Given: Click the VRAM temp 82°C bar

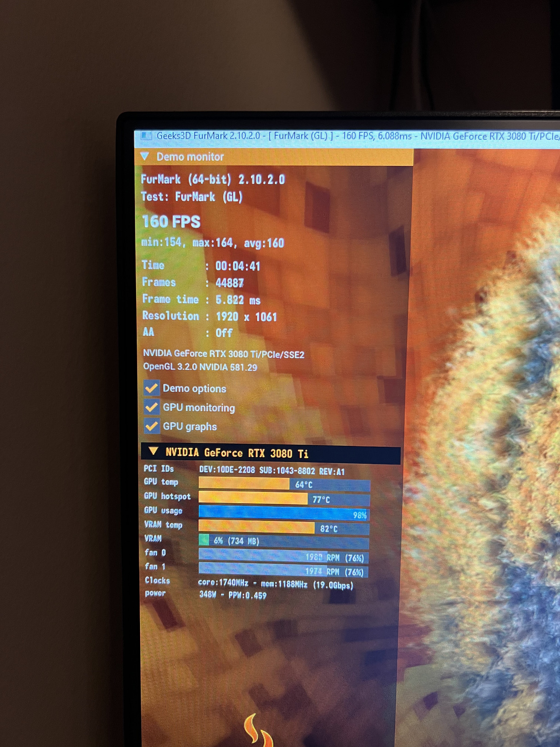Looking at the screenshot, I should click(x=284, y=528).
